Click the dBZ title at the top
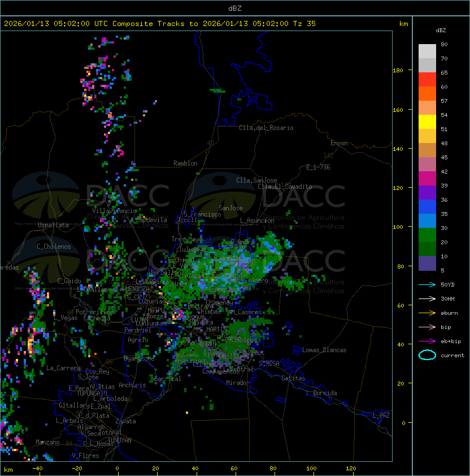 click(x=235, y=8)
